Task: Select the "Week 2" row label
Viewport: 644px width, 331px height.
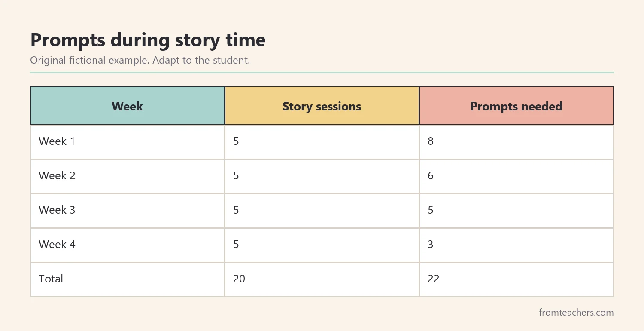Action: click(x=57, y=176)
